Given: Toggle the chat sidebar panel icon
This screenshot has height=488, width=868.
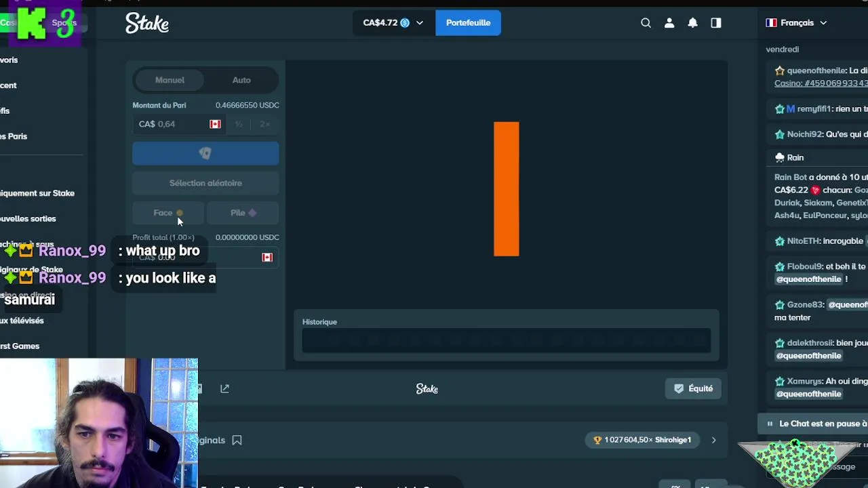Looking at the screenshot, I should point(716,23).
